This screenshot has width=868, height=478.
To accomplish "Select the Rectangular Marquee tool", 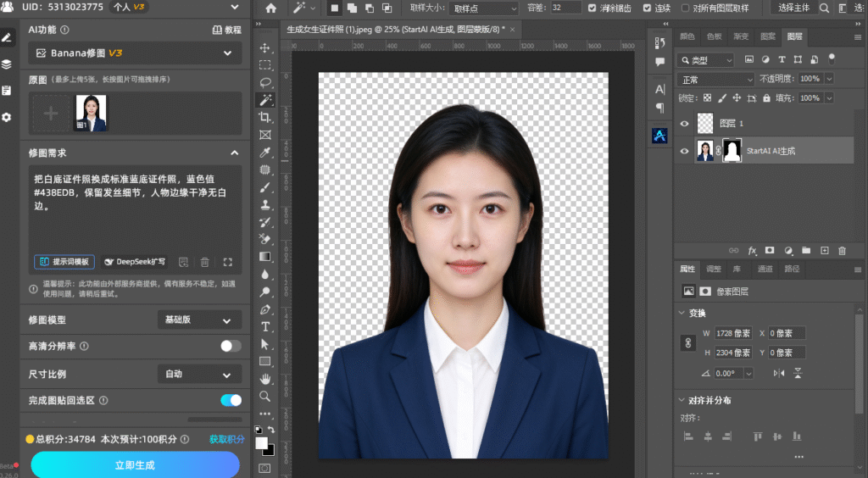I will pos(265,65).
